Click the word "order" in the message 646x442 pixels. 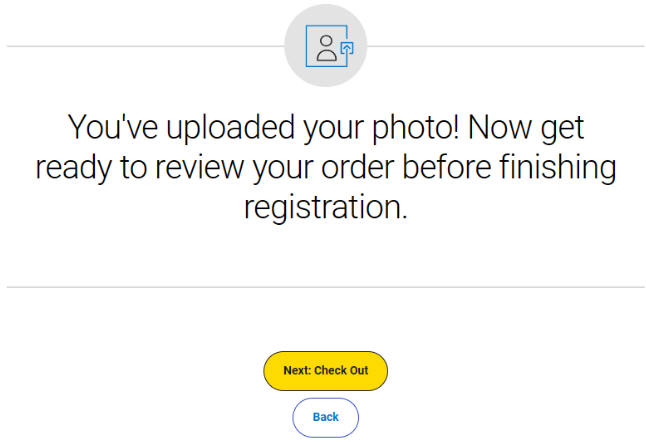pyautogui.click(x=358, y=168)
